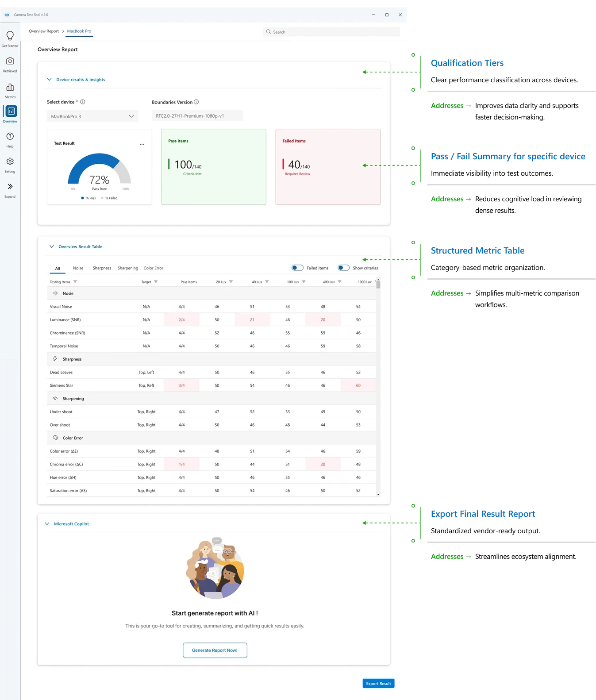Viewport: 596px width, 700px height.
Task: Click the Chroma error (ΔC) row label
Action: click(x=66, y=465)
